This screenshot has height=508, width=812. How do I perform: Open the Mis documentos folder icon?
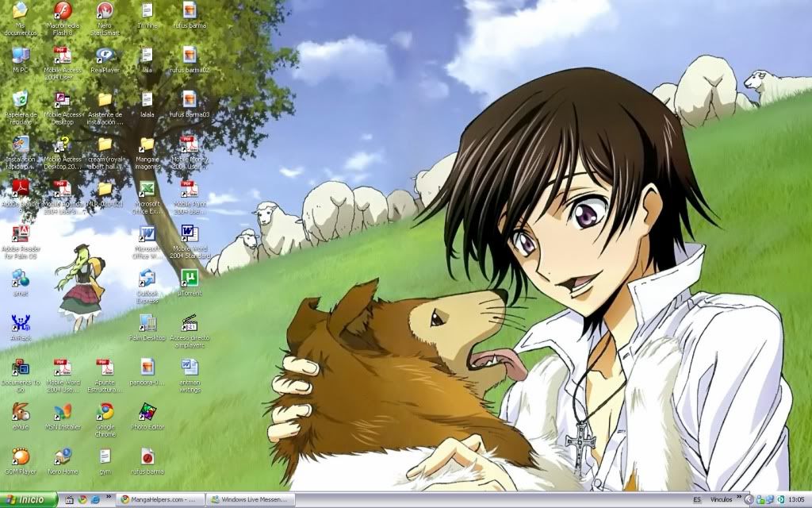click(20, 19)
